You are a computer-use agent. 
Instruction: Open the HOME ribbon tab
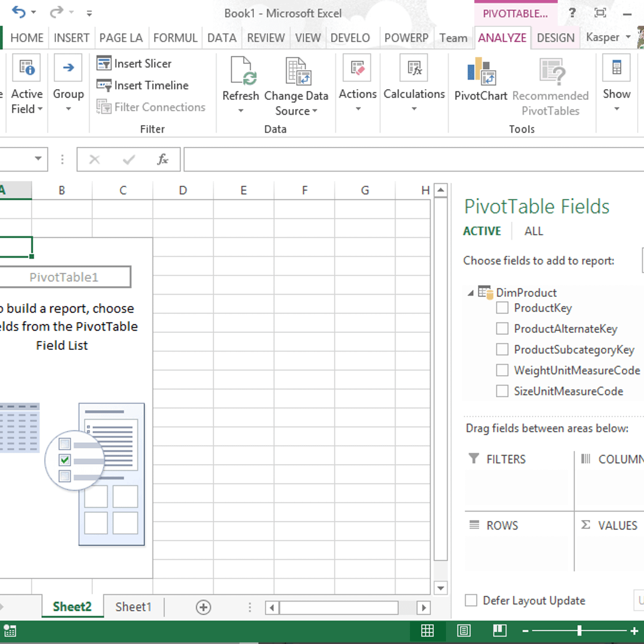pyautogui.click(x=27, y=38)
